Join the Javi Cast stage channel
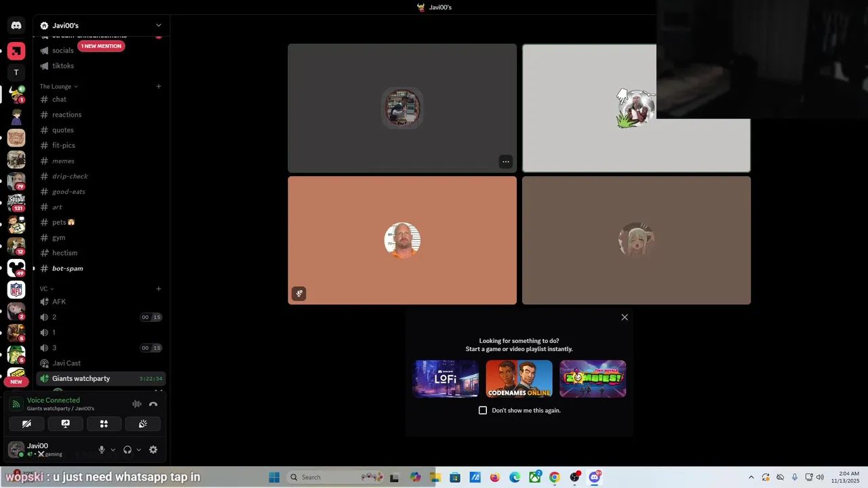Image resolution: width=868 pixels, height=488 pixels. tap(101, 363)
